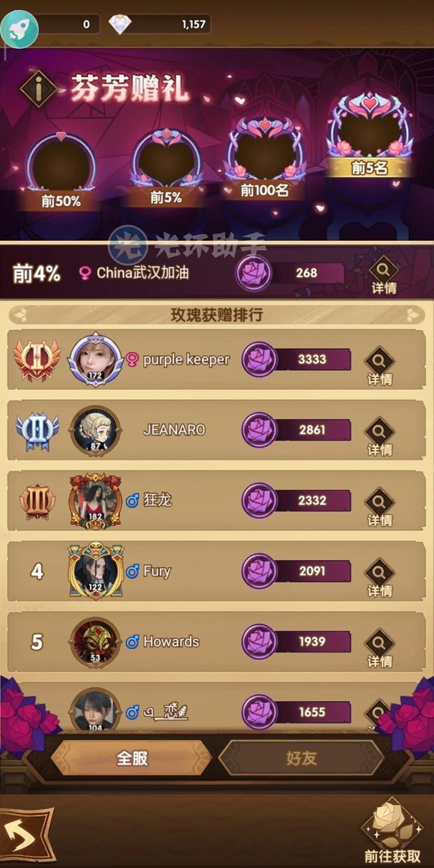Tap the rocket booster icon

click(19, 26)
